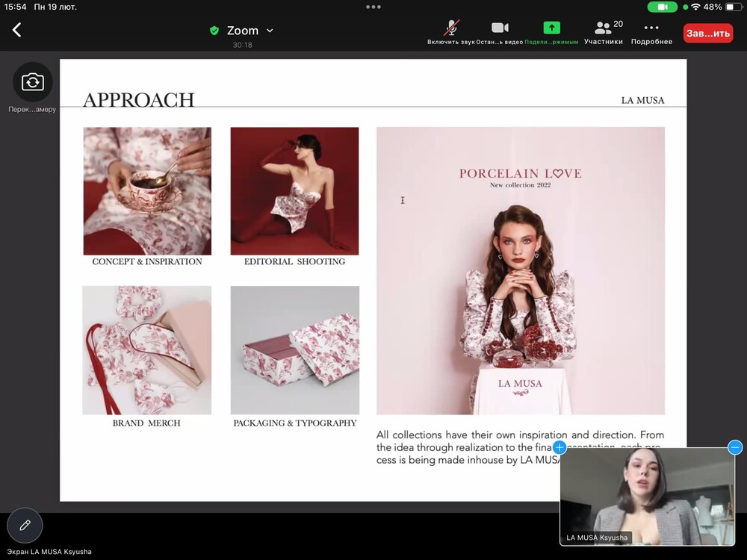Click the battery 48% indicator
Screen dimensions: 747x560
point(723,7)
